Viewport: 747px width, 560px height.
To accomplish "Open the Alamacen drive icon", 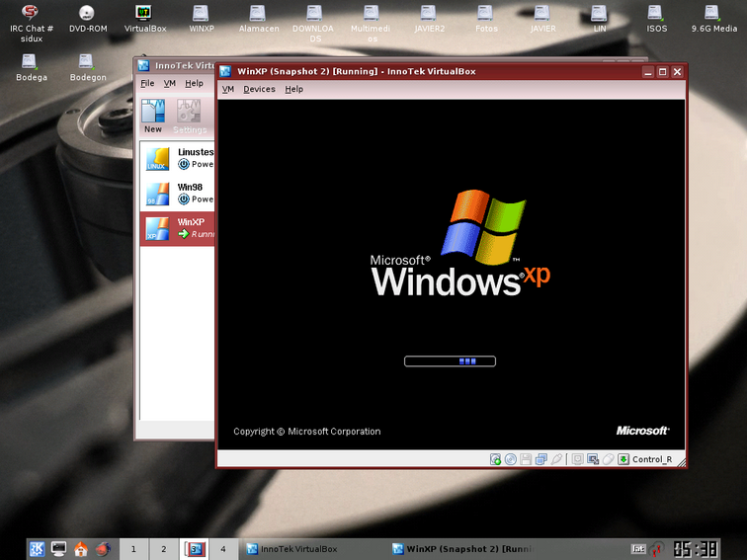I will point(259,19).
